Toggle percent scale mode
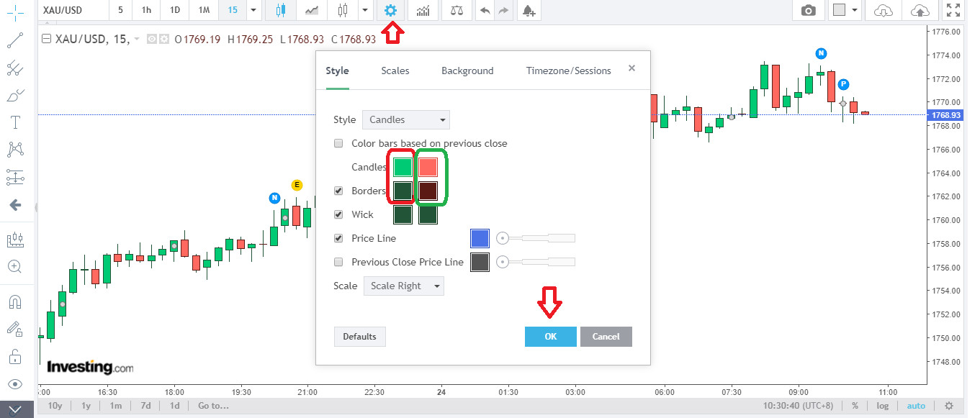Image resolution: width=980 pixels, height=418 pixels. tap(855, 406)
